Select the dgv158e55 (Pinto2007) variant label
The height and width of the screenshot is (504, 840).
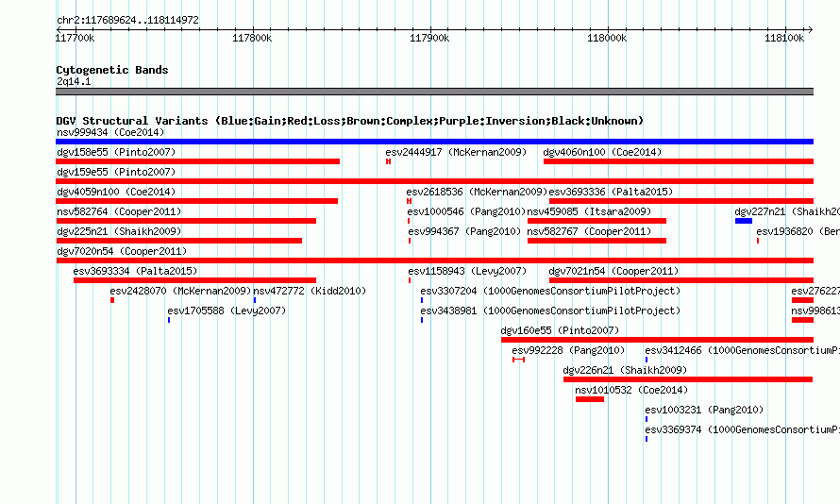click(x=116, y=152)
